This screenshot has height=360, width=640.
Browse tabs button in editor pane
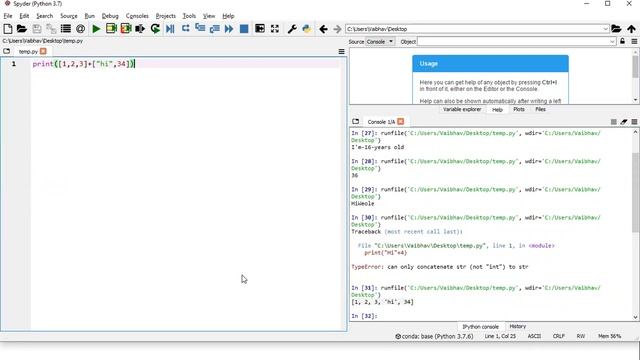pyautogui.click(x=7, y=51)
